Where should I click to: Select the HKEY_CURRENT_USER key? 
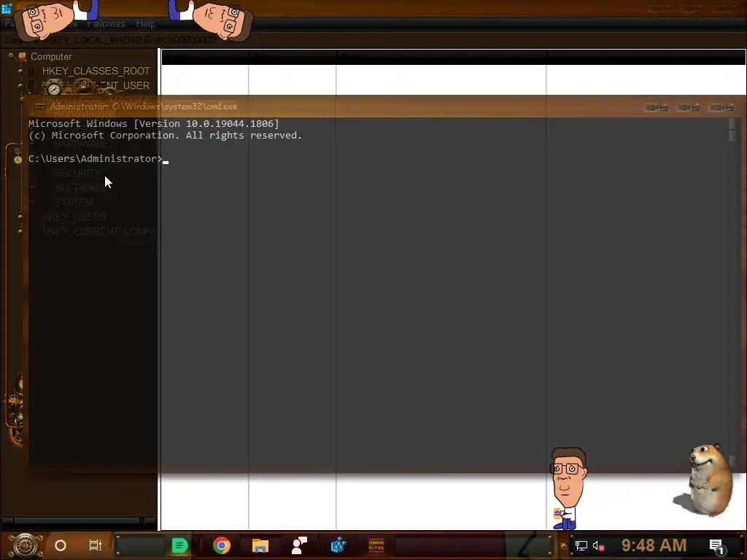pos(96,85)
